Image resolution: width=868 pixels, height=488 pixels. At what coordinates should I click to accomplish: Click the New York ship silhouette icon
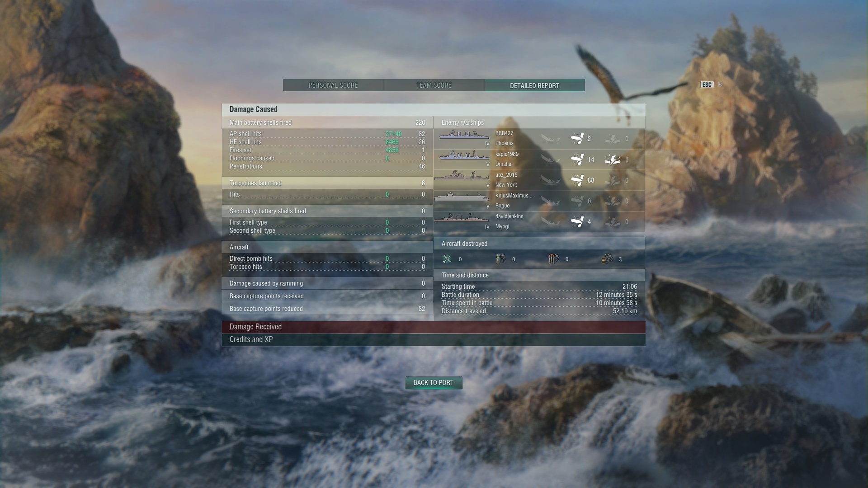[x=462, y=176]
